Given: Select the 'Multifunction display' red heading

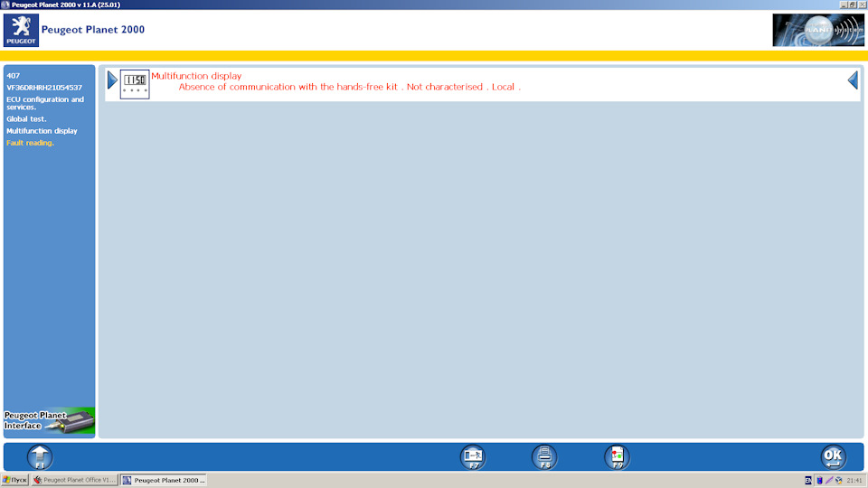Looking at the screenshot, I should pos(196,76).
